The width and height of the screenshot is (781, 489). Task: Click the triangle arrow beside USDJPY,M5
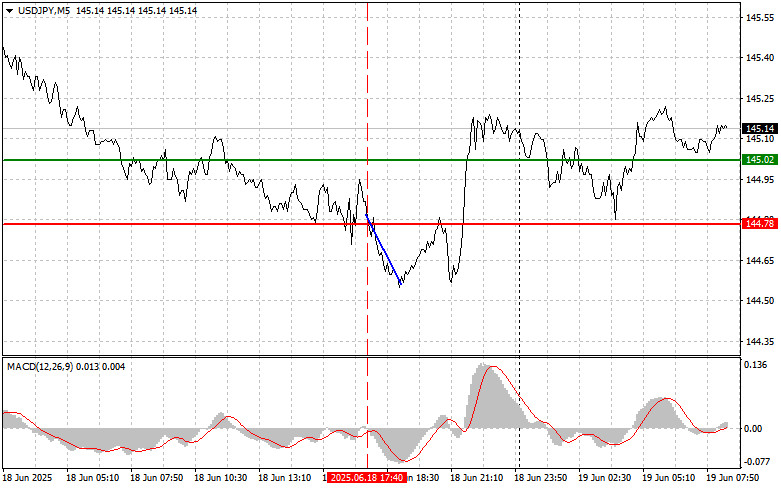pos(9,9)
